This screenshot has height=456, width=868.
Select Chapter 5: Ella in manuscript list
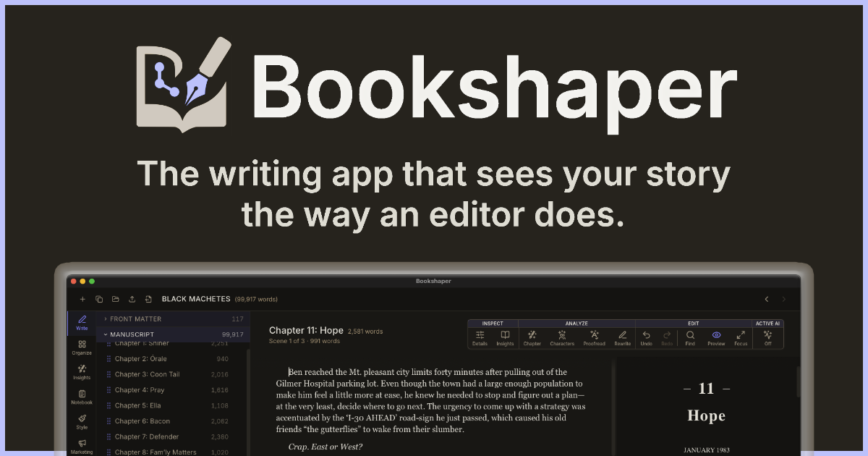pos(137,405)
